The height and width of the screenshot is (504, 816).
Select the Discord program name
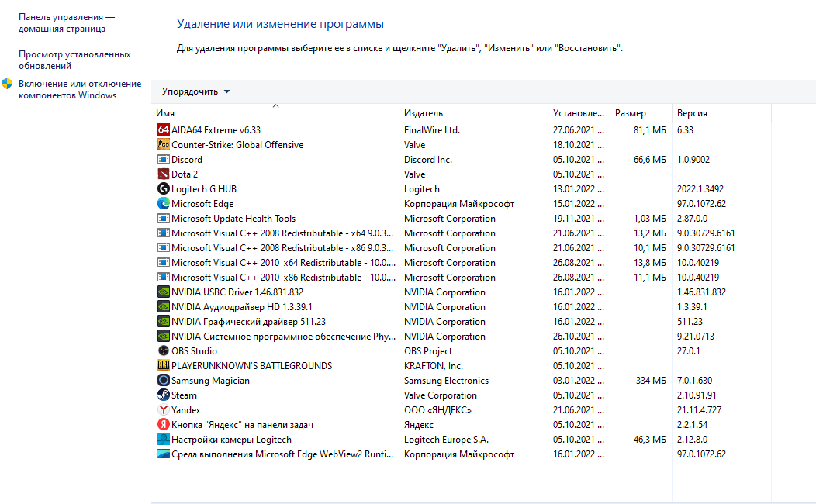(x=187, y=160)
